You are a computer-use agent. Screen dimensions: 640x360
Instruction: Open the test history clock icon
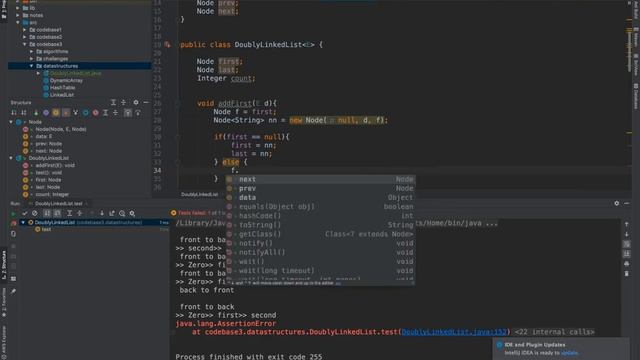(122, 213)
